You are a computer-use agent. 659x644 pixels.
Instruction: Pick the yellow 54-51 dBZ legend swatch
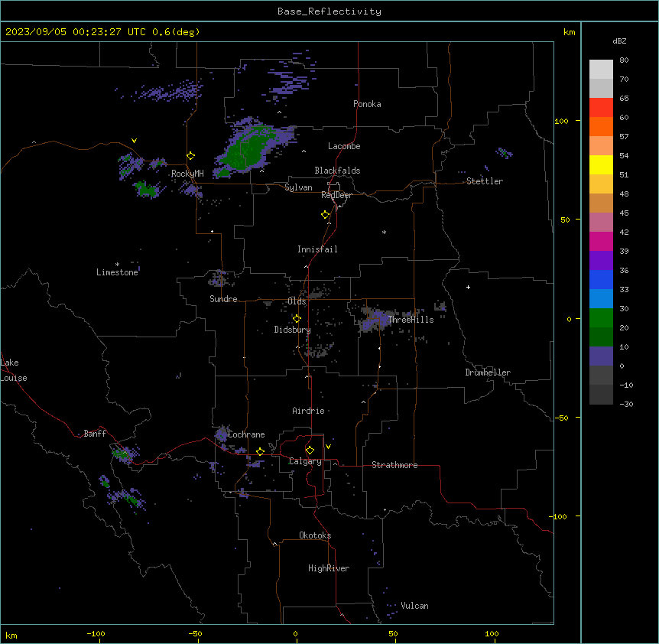coord(601,164)
